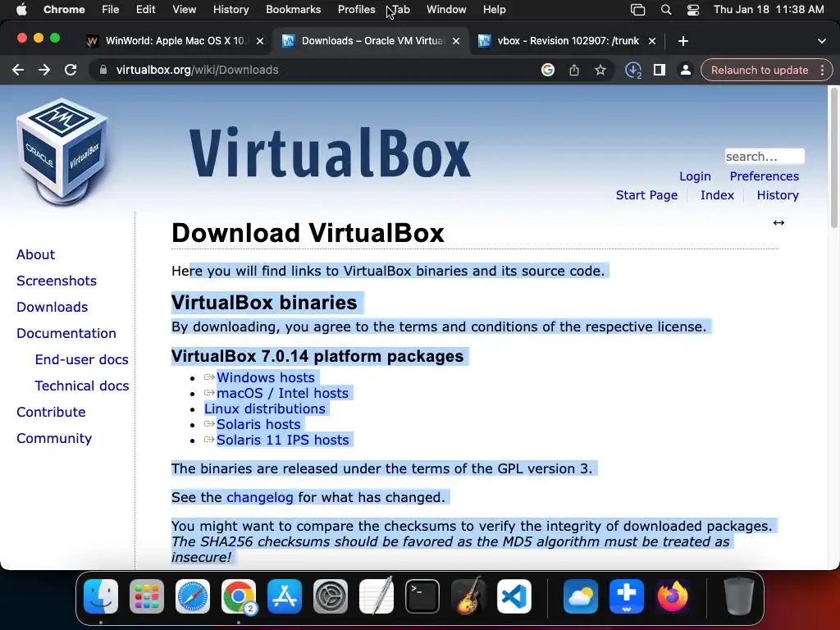Open the Trash in the Dock

[x=739, y=596]
